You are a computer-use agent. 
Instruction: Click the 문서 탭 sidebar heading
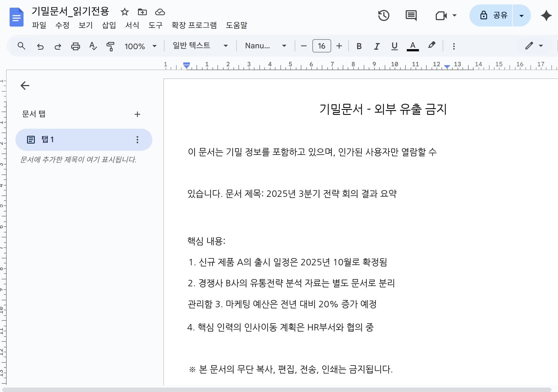34,114
